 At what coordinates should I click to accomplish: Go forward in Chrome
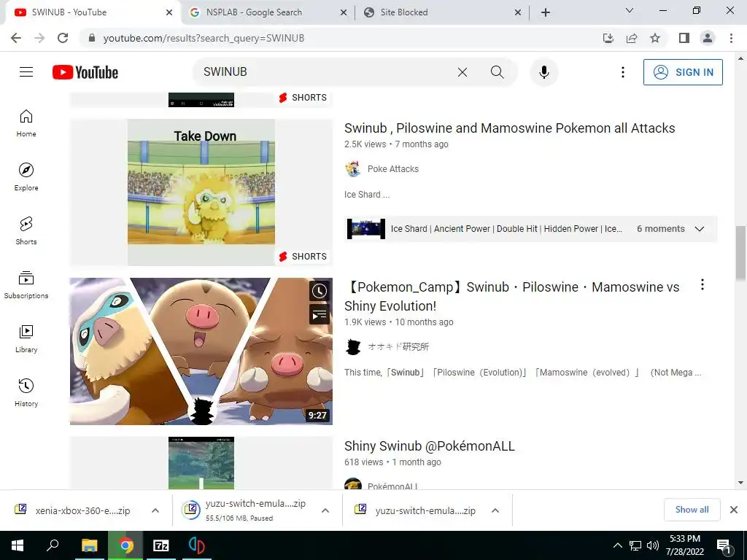[x=39, y=38]
